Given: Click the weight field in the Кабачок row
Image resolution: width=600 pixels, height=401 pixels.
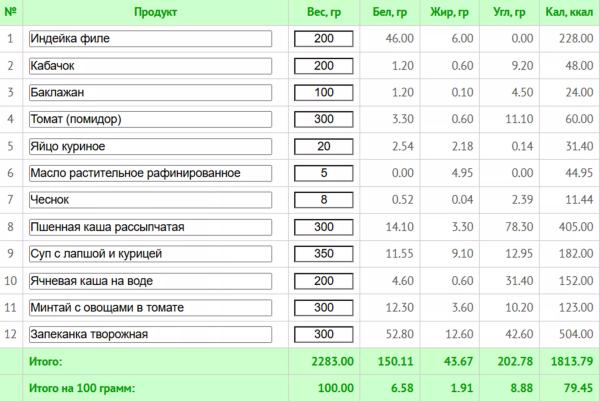Looking at the screenshot, I should [324, 66].
